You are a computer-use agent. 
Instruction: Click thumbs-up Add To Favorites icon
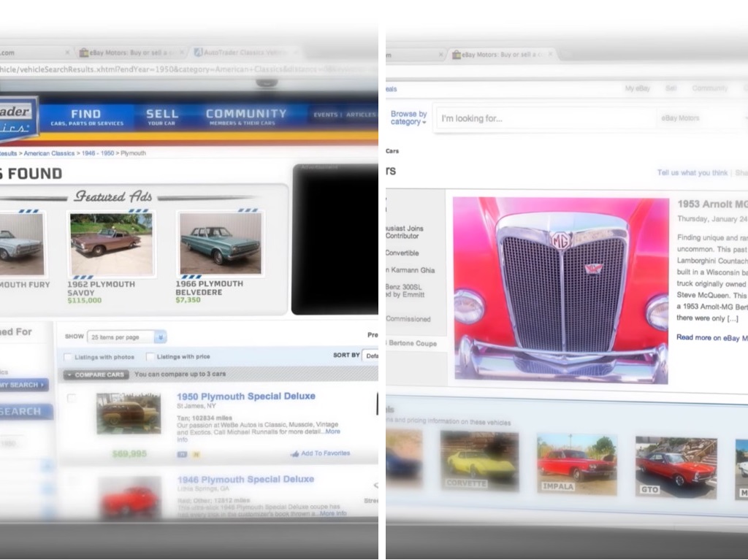pyautogui.click(x=294, y=453)
